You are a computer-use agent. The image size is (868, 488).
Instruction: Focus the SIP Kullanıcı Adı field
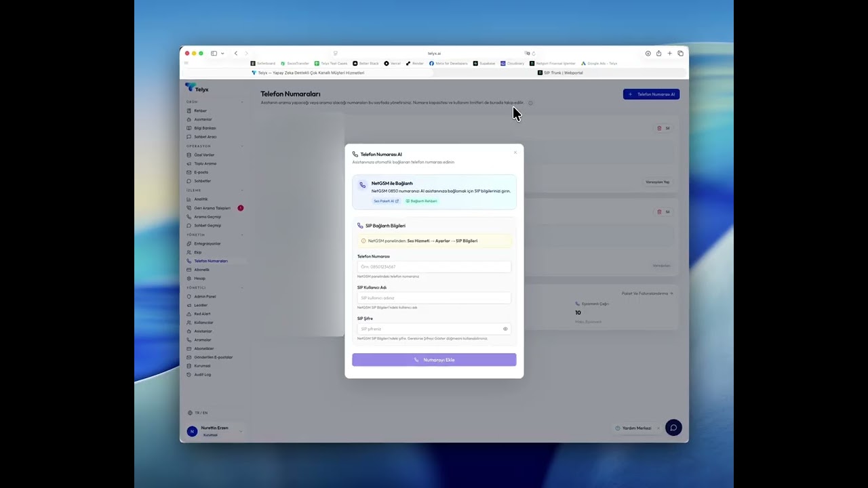(434, 298)
